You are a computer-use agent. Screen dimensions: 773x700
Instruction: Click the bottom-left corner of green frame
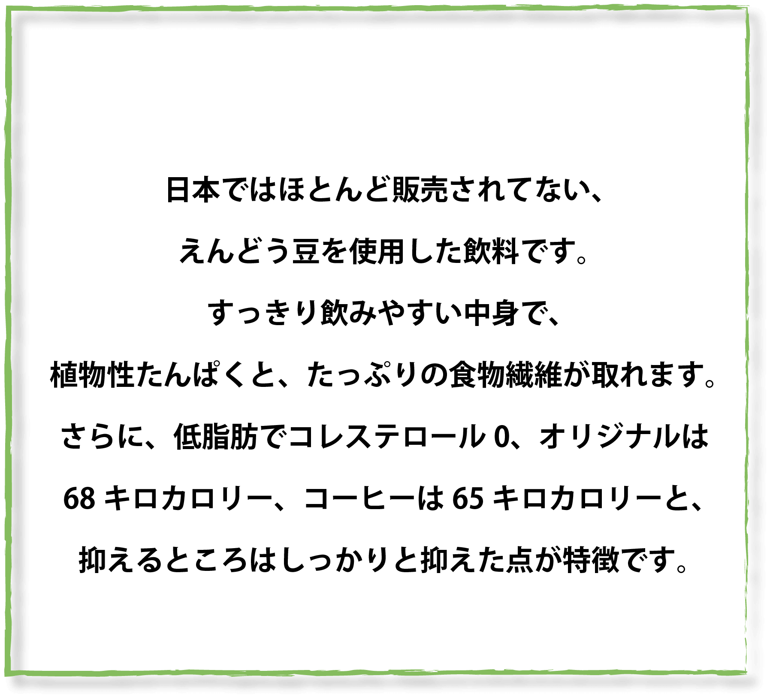coord(9,672)
